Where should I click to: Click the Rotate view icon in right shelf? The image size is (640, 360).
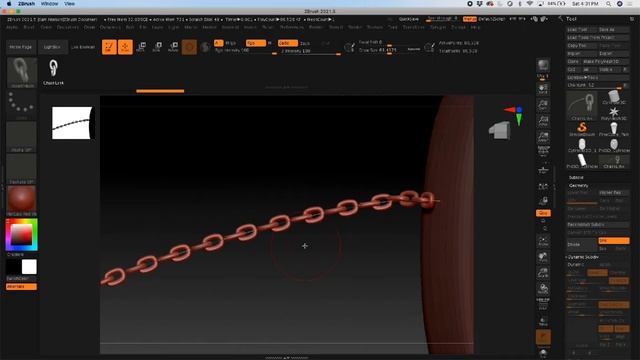point(543,289)
